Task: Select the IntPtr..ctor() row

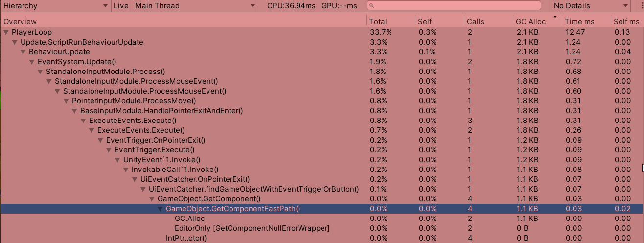Action: click(186, 238)
